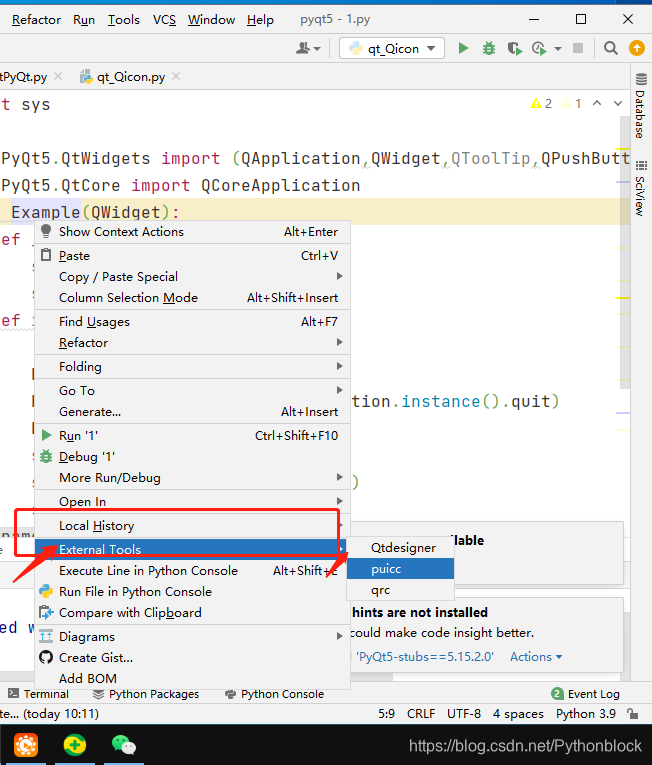Click the Debug '1' bug icon in menu
Screen dimensions: 652x765
46,456
